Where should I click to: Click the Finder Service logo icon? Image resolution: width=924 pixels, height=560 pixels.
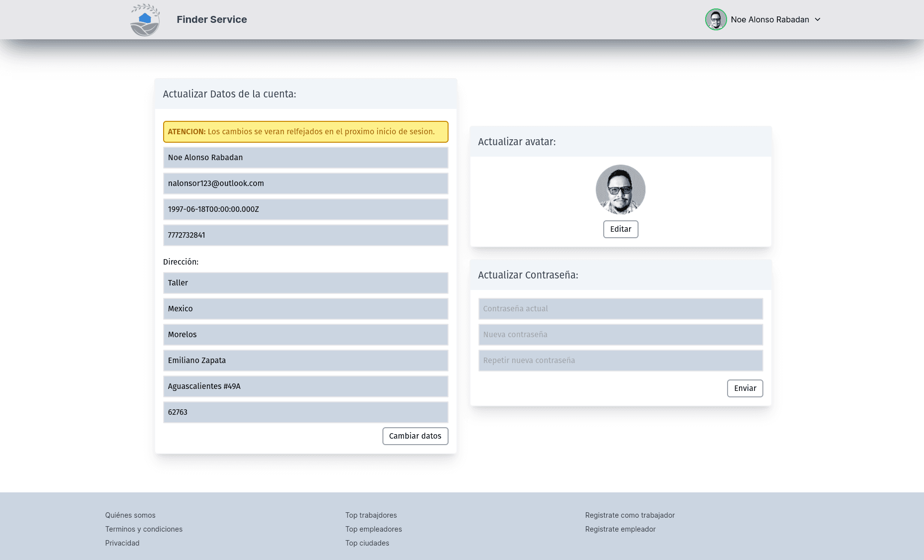(x=145, y=20)
